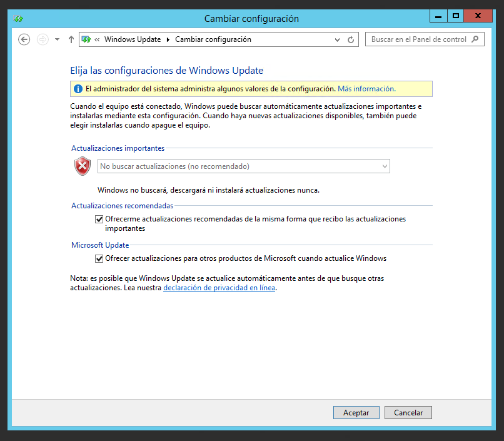Click the Windows Update icon in address bar
The height and width of the screenshot is (441, 504).
[86, 39]
